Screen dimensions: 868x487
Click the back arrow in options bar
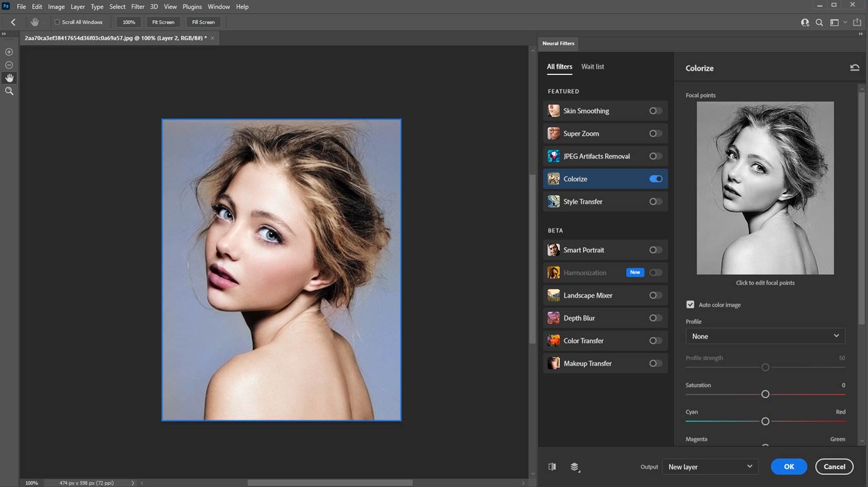(x=13, y=22)
